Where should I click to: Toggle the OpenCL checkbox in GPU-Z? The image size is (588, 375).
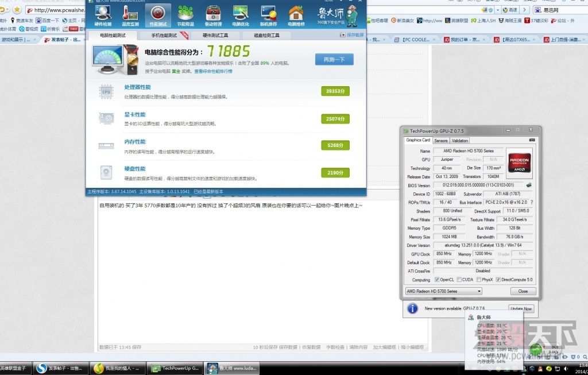click(x=437, y=280)
